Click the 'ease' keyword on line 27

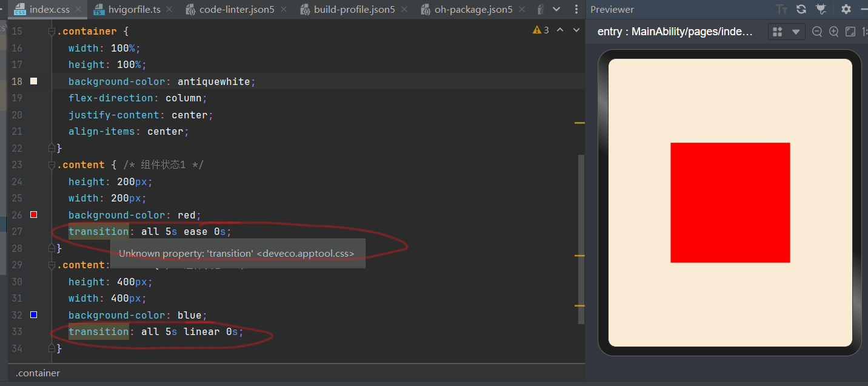[196, 232]
